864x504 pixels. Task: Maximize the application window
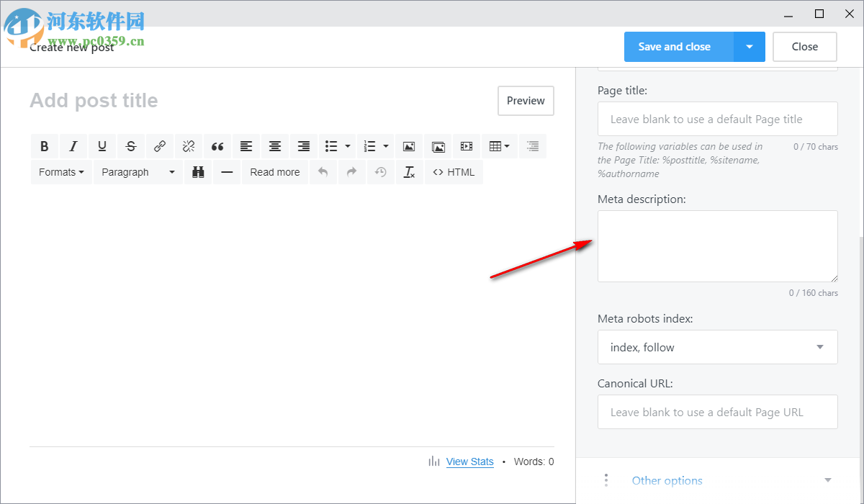(819, 14)
